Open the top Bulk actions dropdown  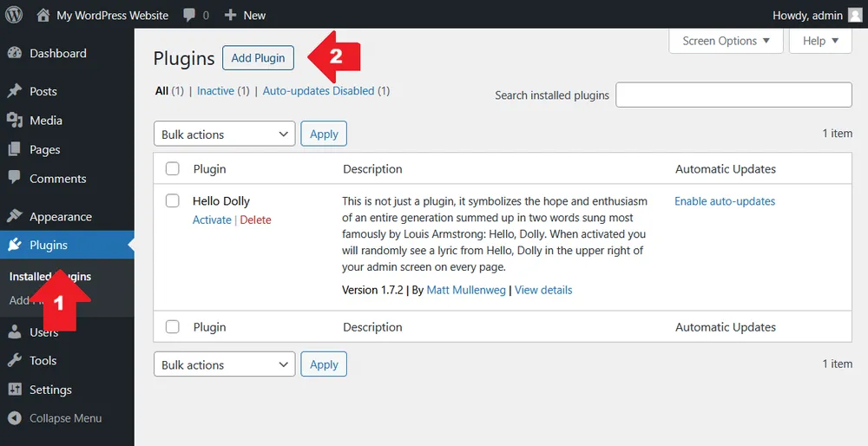[224, 134]
